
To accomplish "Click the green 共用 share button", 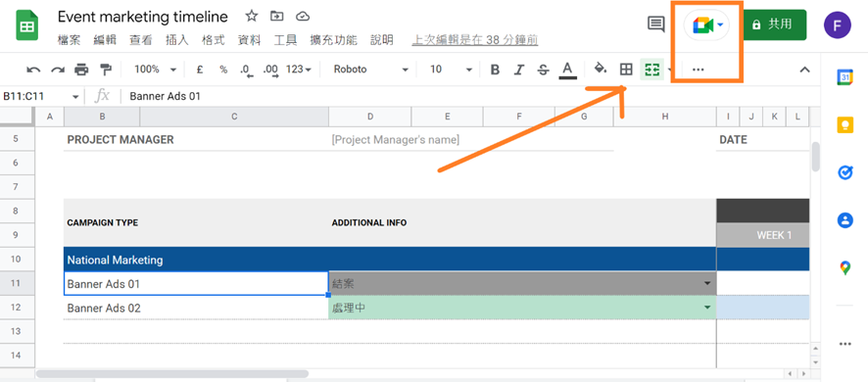I will pyautogui.click(x=774, y=24).
